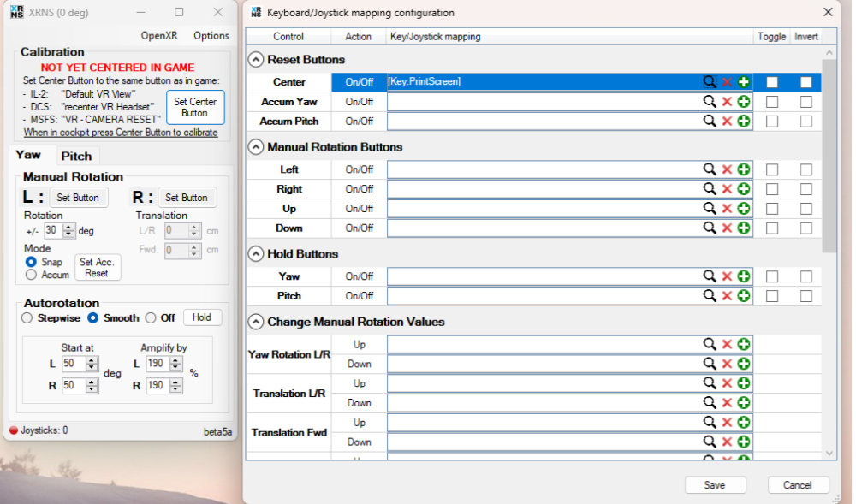Click the magnifier icon in the Left row
856x504 pixels.
pyautogui.click(x=710, y=169)
